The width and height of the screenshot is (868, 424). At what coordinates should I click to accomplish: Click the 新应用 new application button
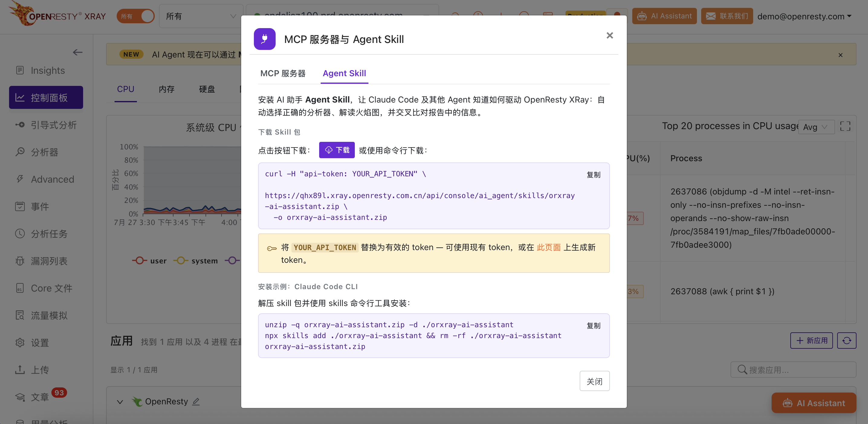click(x=811, y=341)
